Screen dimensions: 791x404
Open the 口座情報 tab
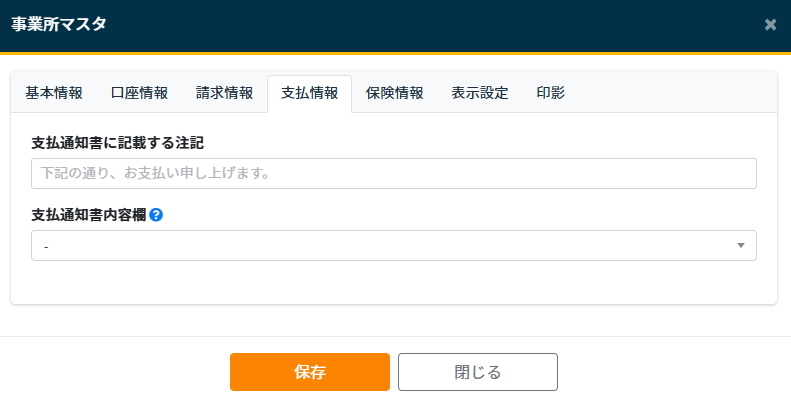(139, 93)
